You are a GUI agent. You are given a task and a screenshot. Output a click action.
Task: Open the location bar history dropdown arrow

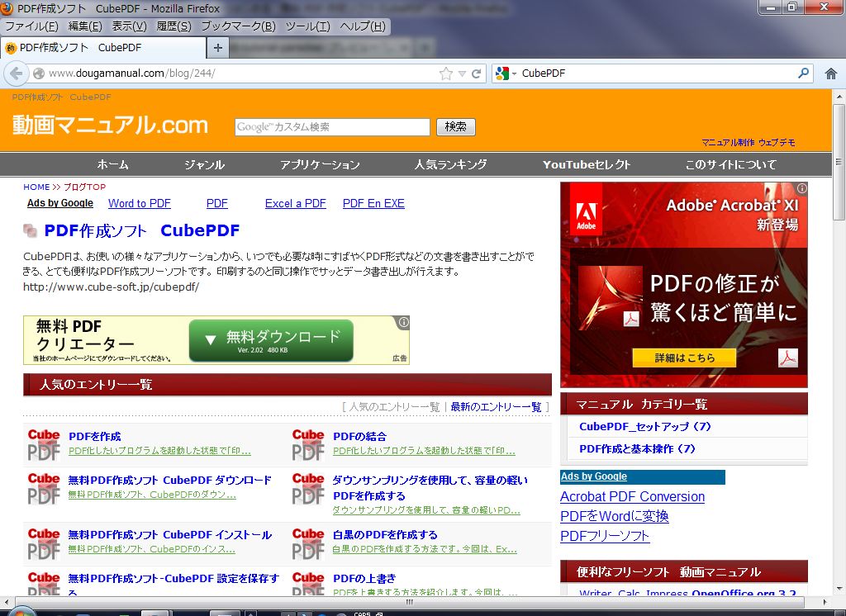point(463,73)
